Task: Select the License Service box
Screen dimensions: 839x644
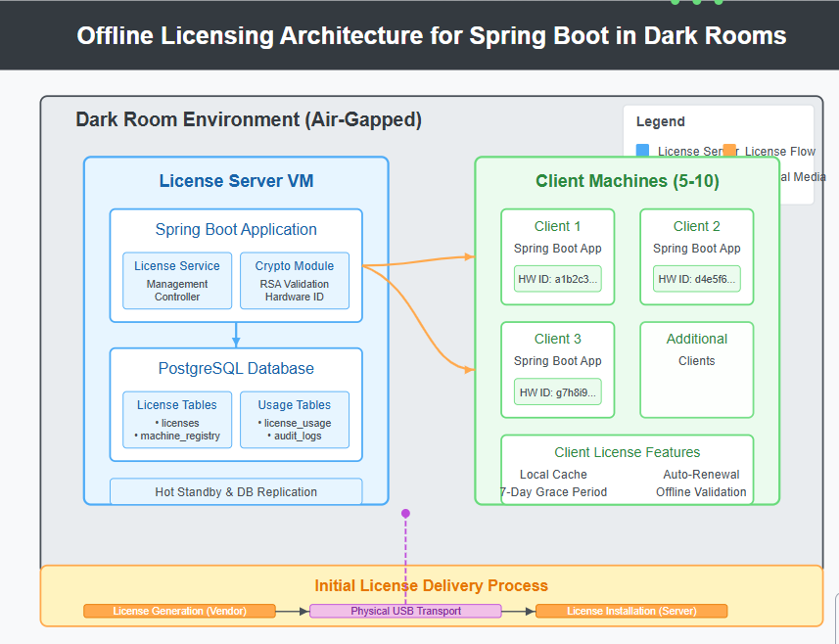Action: [176, 282]
